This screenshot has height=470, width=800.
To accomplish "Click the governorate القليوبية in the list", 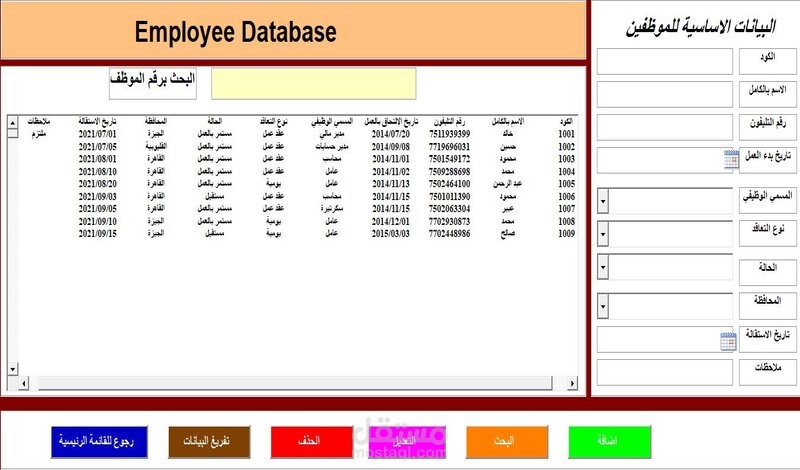I will 156,146.
